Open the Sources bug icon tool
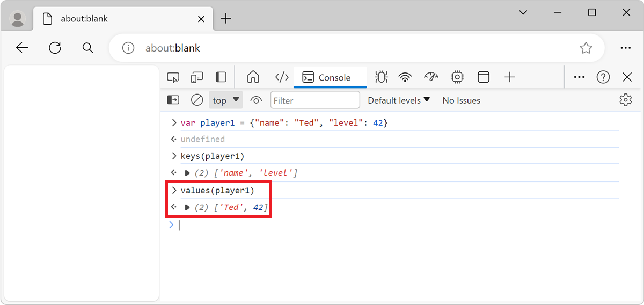644x305 pixels. tap(382, 77)
